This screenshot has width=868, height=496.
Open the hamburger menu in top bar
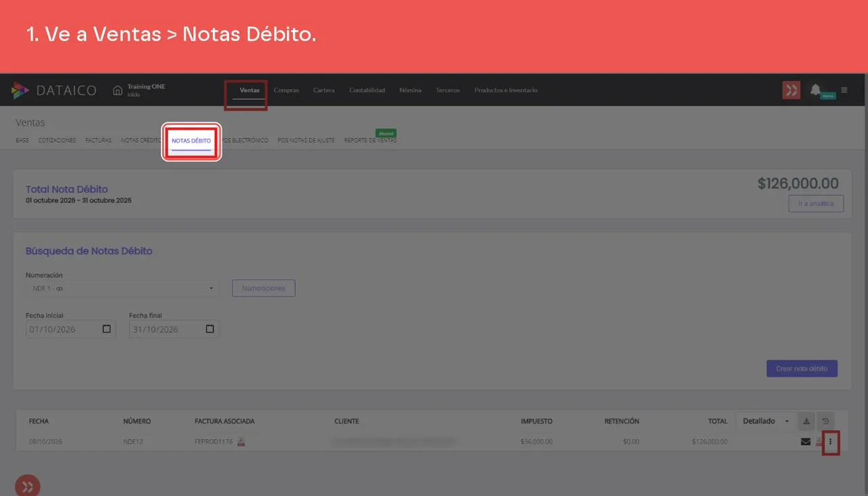[844, 90]
